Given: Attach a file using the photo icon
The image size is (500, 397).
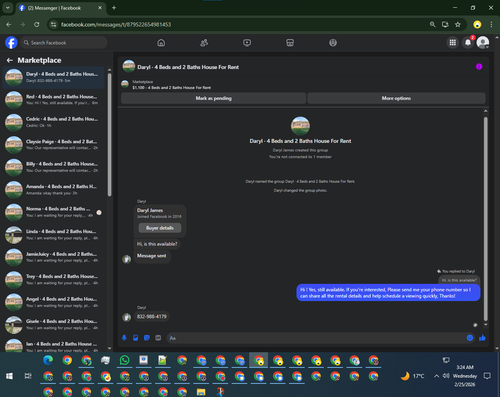Looking at the screenshot, I should [x=136, y=338].
